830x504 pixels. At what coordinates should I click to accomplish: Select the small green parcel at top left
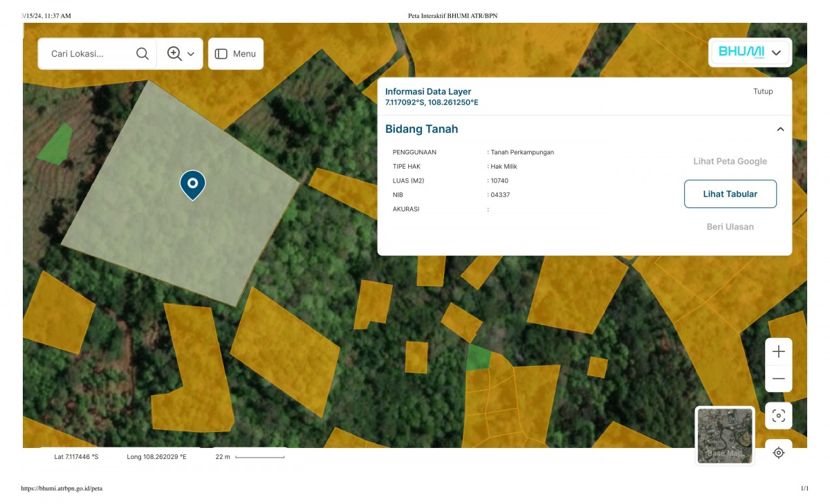55,145
